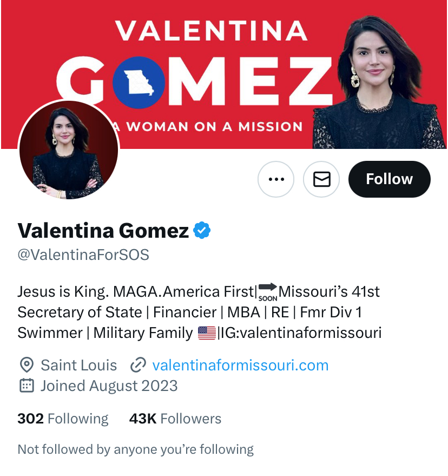Click the Joined August 2023 text
The image size is (448, 476).
(x=109, y=386)
